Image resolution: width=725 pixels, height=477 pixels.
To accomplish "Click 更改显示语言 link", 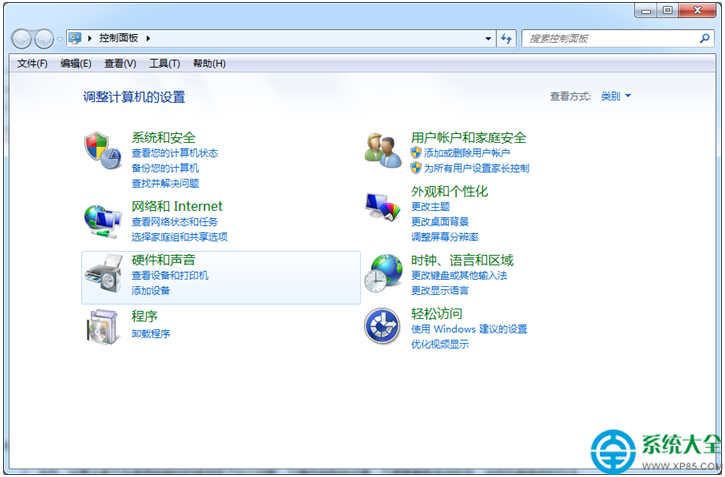I will pos(440,291).
